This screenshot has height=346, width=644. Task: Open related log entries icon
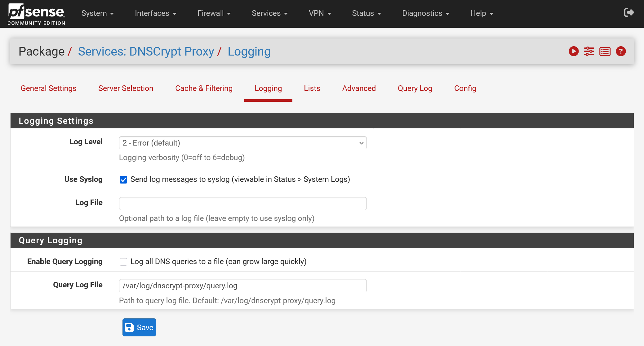tap(605, 51)
